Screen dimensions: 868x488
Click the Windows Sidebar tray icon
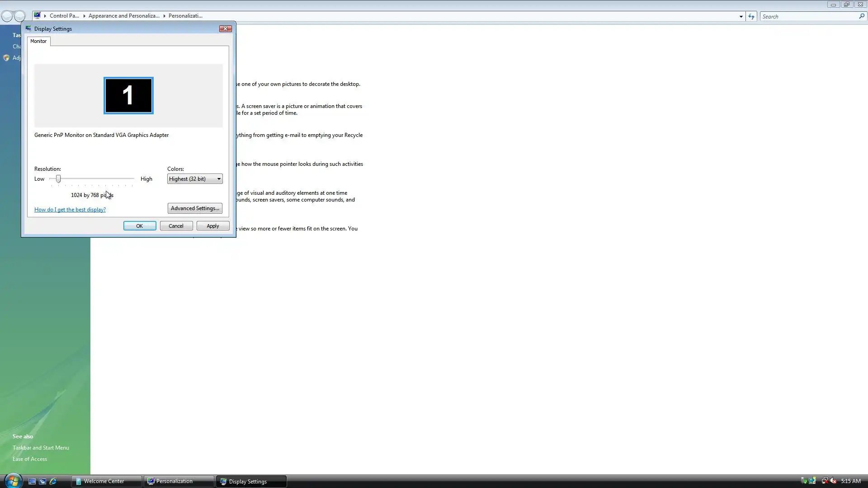click(x=812, y=481)
